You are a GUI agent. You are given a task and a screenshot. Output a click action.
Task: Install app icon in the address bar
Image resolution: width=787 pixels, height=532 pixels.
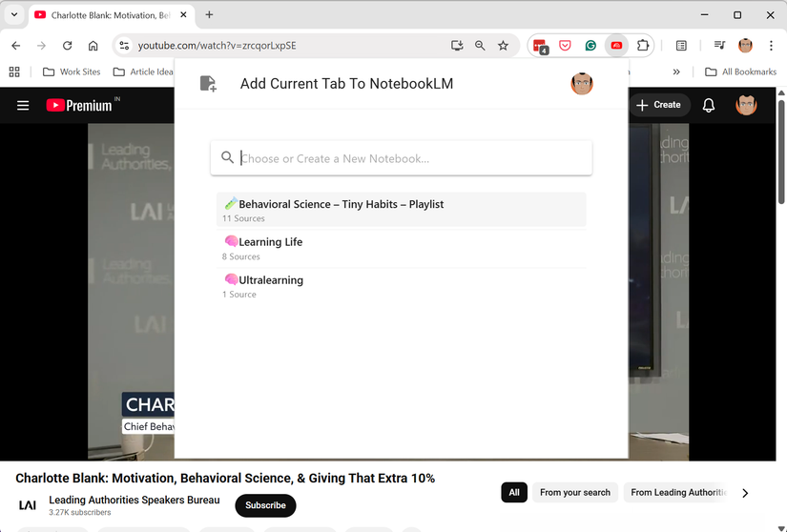tap(457, 46)
